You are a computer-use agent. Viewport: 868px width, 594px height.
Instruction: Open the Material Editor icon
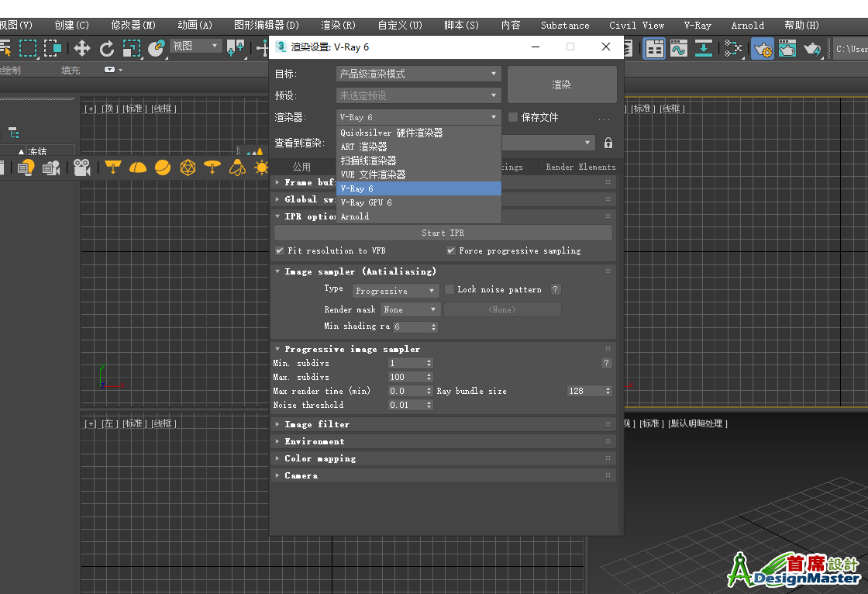pos(733,49)
